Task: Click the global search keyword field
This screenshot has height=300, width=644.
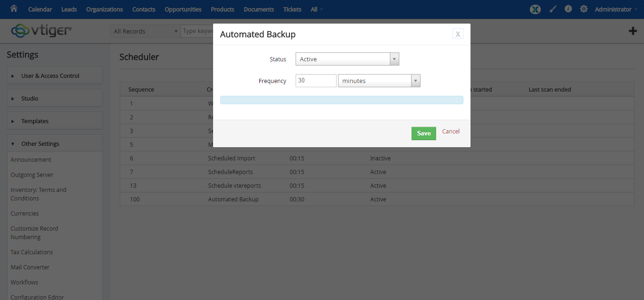Action: pos(198,31)
